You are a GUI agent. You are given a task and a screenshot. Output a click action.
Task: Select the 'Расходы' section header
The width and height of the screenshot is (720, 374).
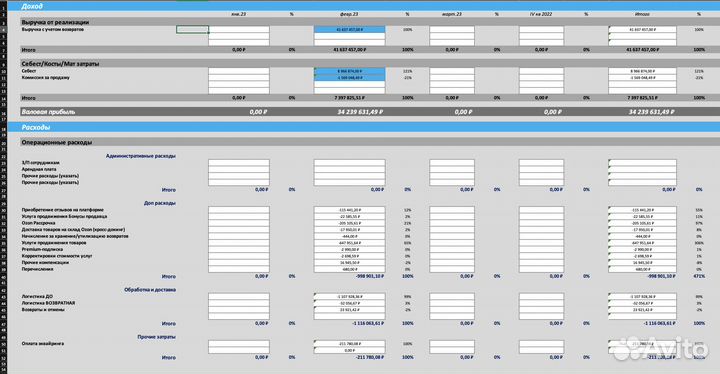pos(36,127)
